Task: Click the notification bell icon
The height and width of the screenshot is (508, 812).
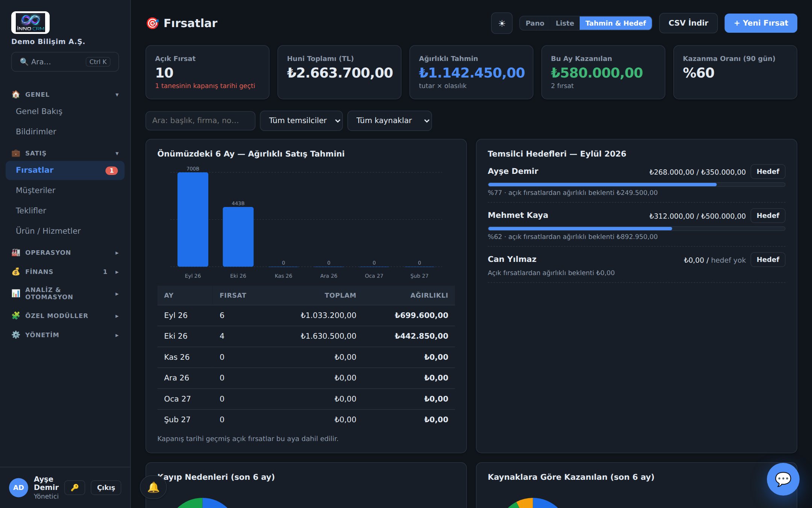Action: coord(153,487)
